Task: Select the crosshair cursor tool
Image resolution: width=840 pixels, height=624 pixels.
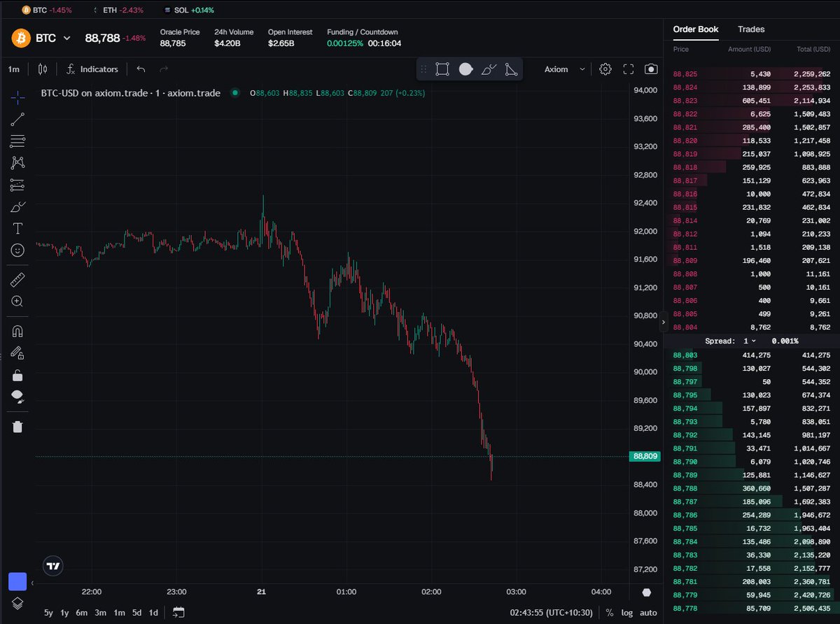Action: (18, 97)
